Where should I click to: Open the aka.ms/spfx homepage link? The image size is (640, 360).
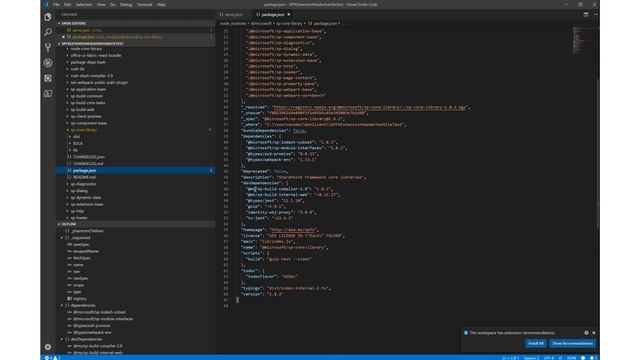[x=293, y=230]
